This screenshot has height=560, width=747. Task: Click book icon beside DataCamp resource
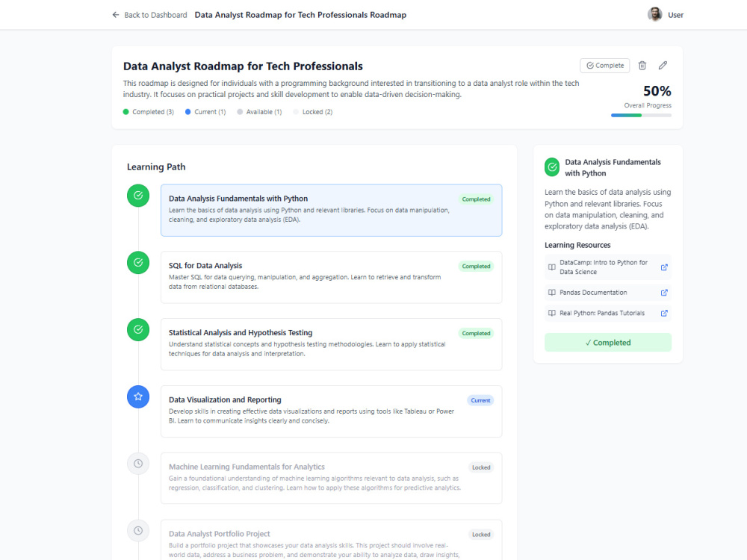click(552, 267)
